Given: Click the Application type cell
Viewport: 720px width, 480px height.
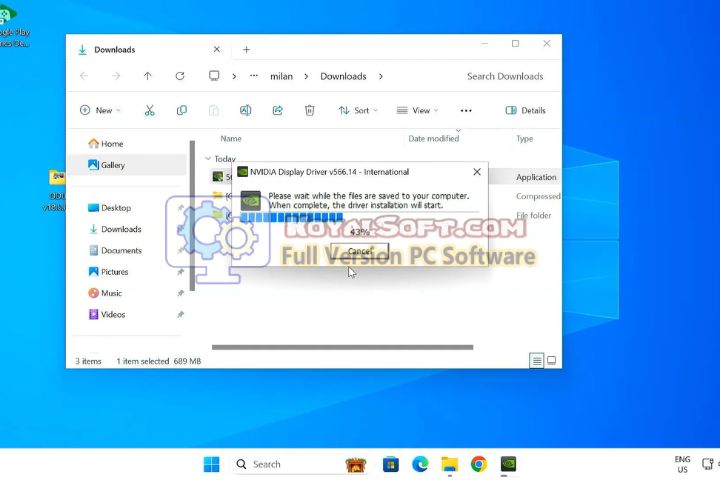Looking at the screenshot, I should pos(536,177).
